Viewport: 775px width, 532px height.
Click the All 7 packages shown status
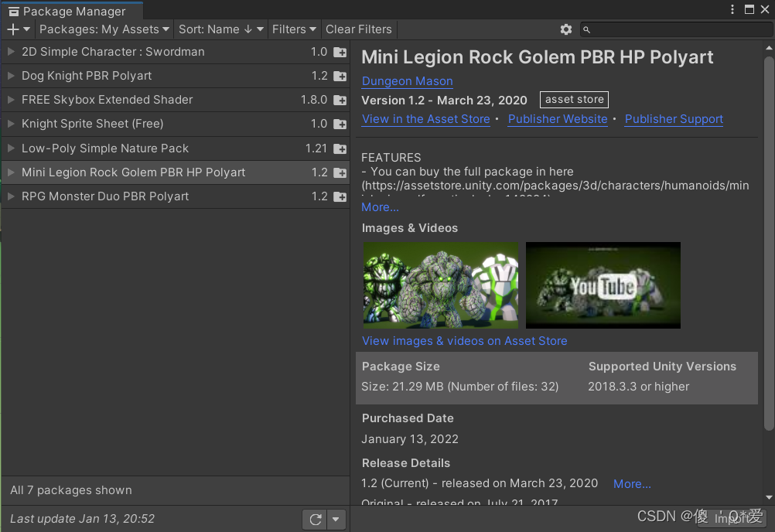tap(71, 490)
